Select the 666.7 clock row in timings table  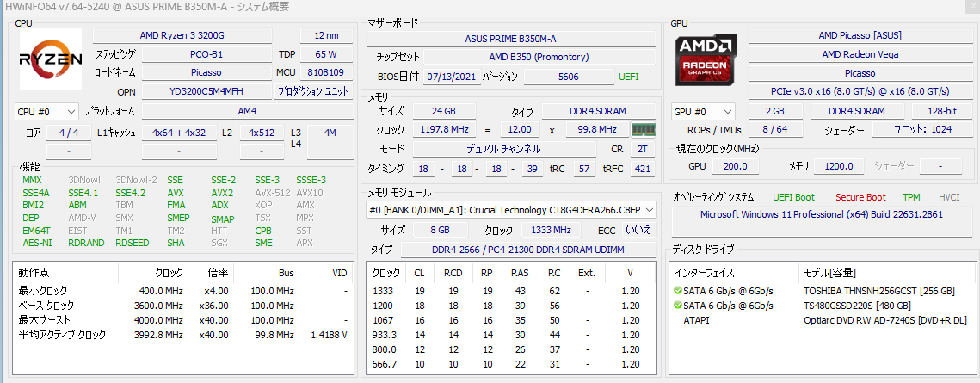[511, 365]
